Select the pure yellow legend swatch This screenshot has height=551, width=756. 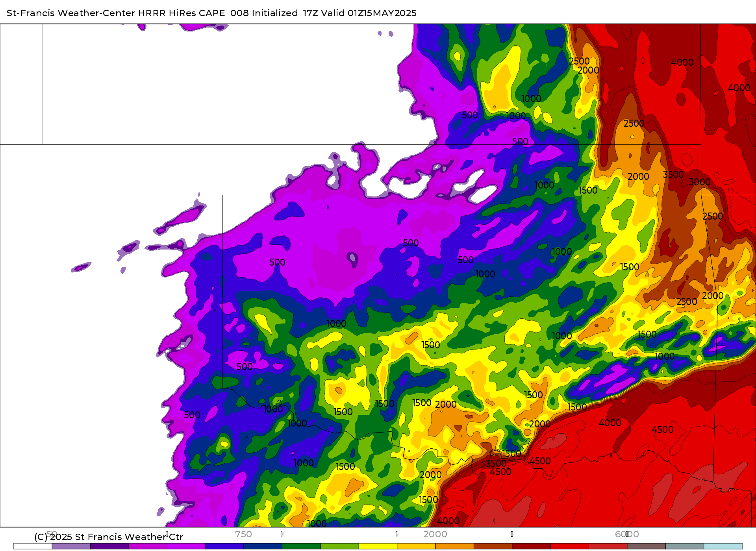click(x=378, y=546)
